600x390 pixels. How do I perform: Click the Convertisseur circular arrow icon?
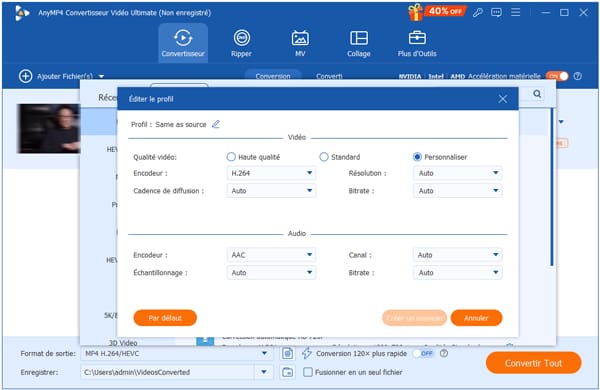(x=183, y=38)
